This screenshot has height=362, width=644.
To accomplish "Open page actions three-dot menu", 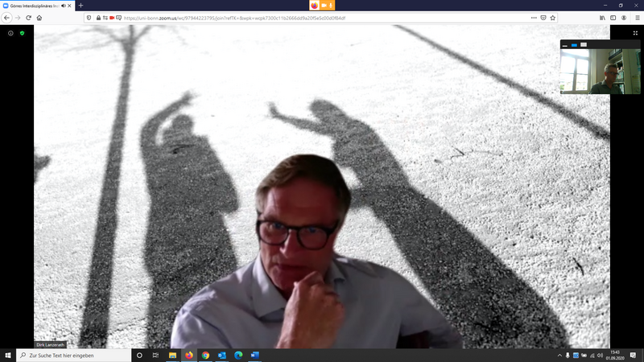I will (x=532, y=17).
